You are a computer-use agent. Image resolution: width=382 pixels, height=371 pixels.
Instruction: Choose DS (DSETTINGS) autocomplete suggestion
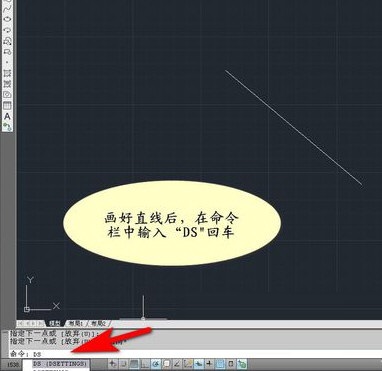click(x=61, y=363)
